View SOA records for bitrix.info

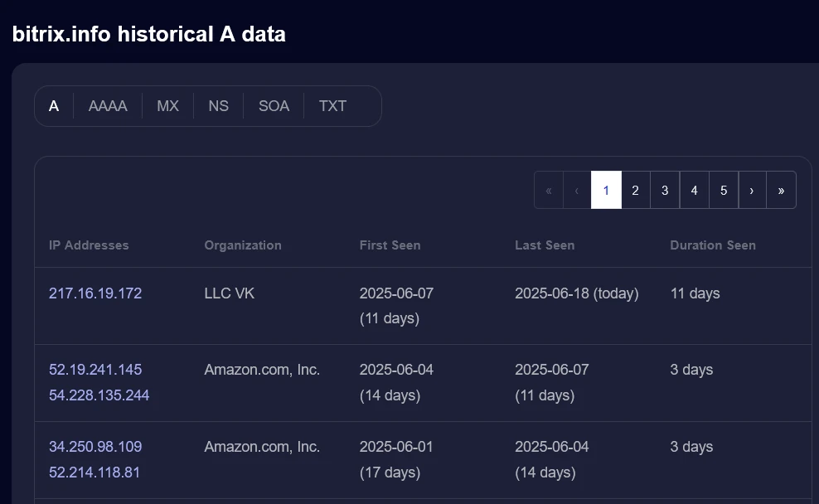pyautogui.click(x=273, y=106)
